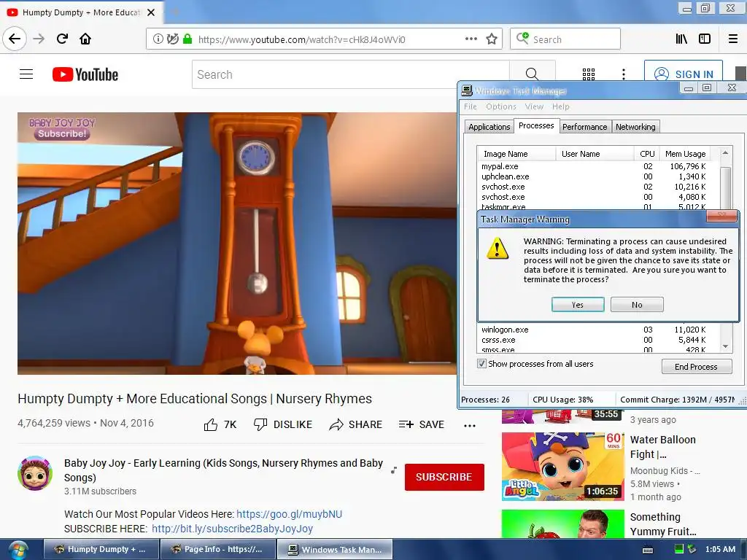747x560 pixels.
Task: Toggle the browser sidebar icon
Action: pos(705,39)
